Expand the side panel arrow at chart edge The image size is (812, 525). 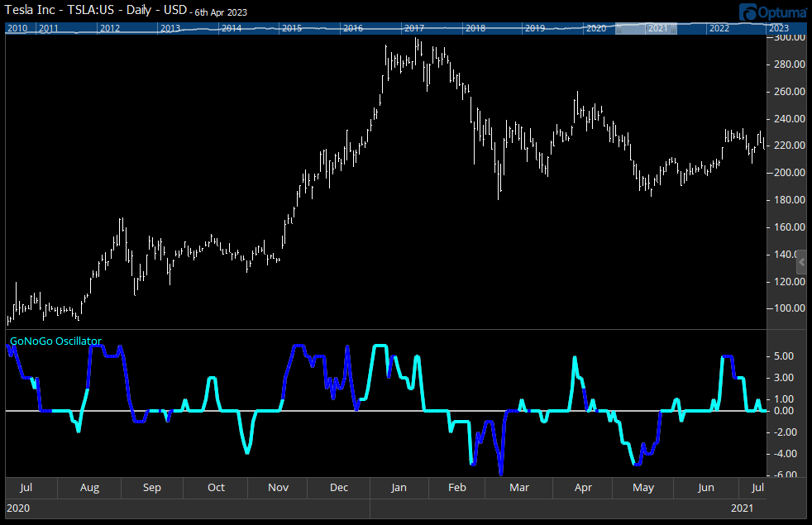[x=801, y=263]
